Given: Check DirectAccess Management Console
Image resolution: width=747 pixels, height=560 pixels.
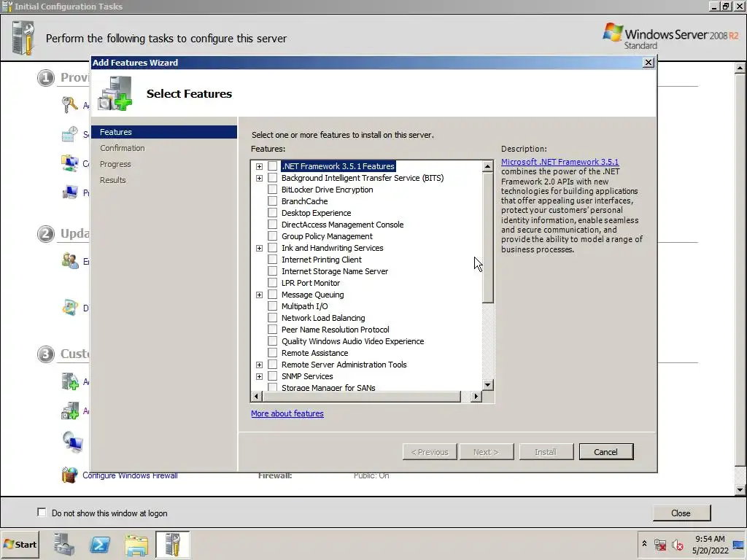Looking at the screenshot, I should [x=273, y=225].
